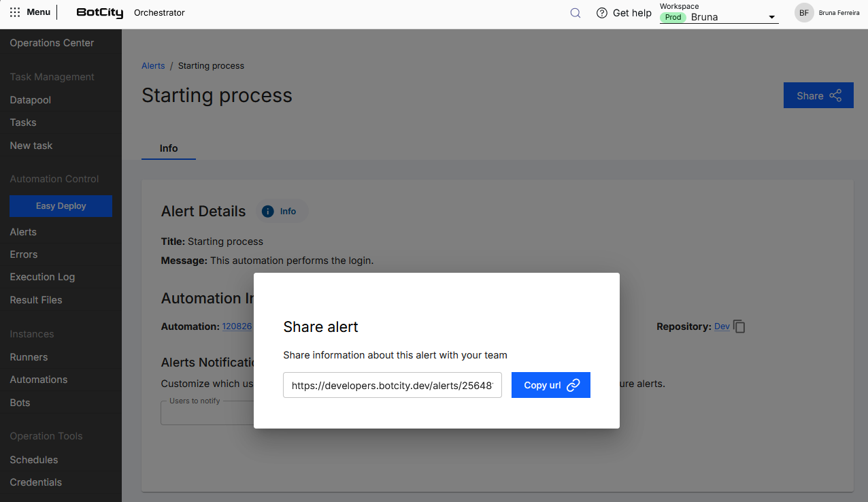This screenshot has width=868, height=502.
Task: Open the BF user avatar
Action: (x=804, y=13)
